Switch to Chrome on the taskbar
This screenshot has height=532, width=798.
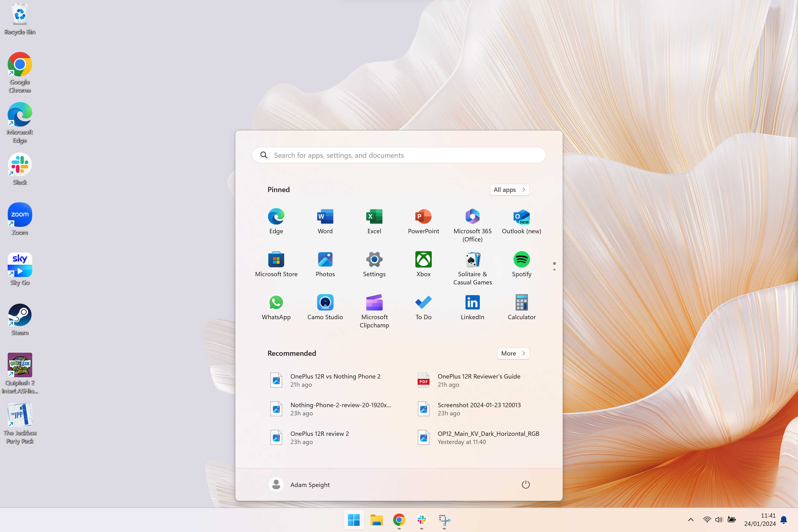399,519
